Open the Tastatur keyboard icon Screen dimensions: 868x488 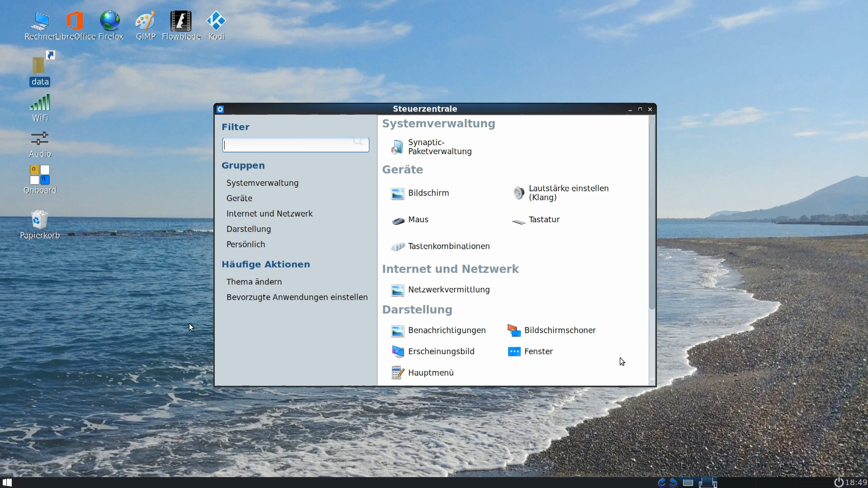point(519,221)
